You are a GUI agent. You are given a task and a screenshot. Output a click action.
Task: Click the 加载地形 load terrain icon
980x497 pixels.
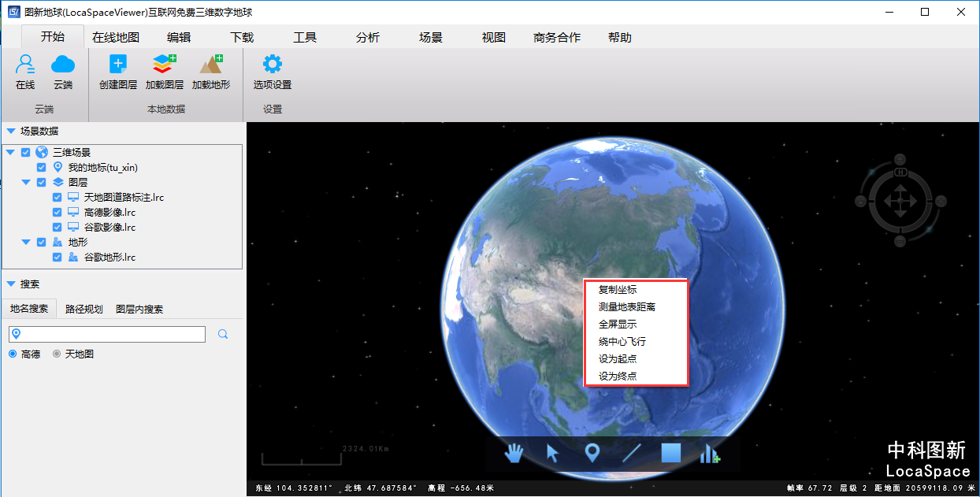[x=211, y=64]
